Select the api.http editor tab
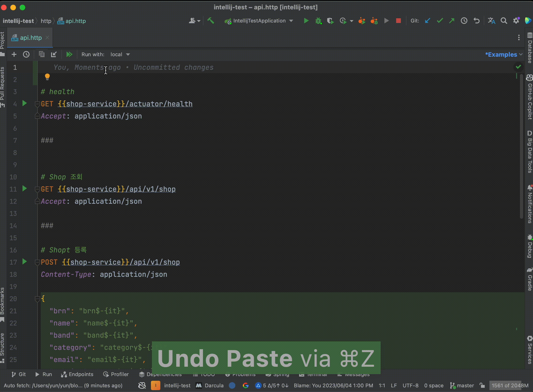 click(30, 38)
